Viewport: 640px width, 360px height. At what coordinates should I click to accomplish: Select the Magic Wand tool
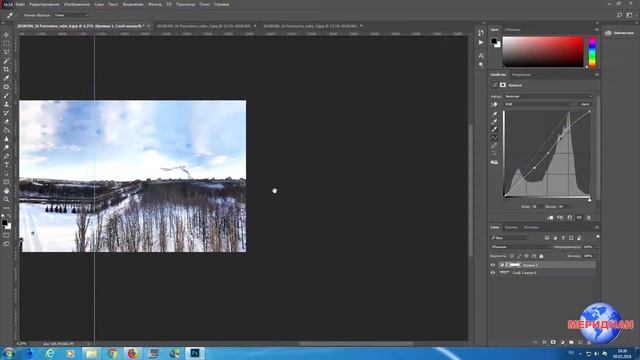(x=6, y=61)
